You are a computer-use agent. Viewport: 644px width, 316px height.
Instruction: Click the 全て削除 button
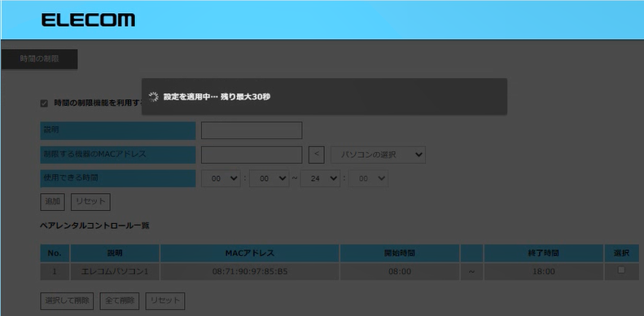pos(120,301)
